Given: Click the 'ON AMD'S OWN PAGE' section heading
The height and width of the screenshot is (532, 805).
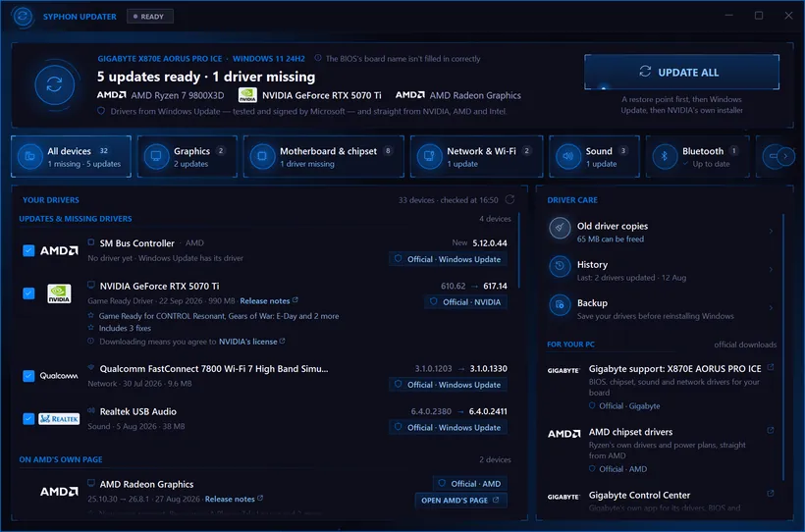Looking at the screenshot, I should [x=61, y=459].
